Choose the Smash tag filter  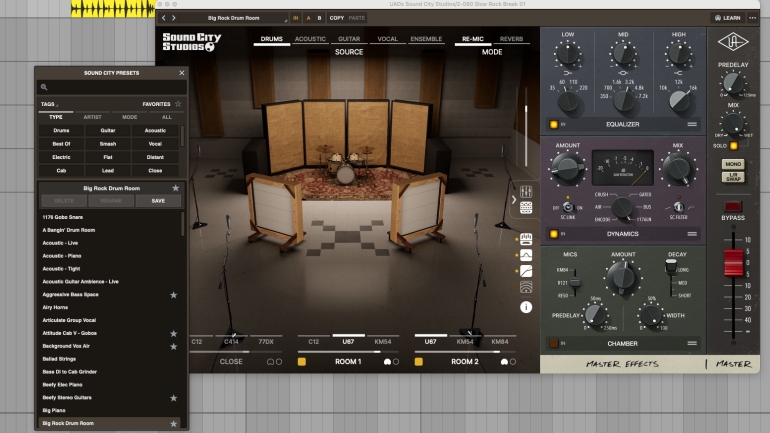coord(108,144)
